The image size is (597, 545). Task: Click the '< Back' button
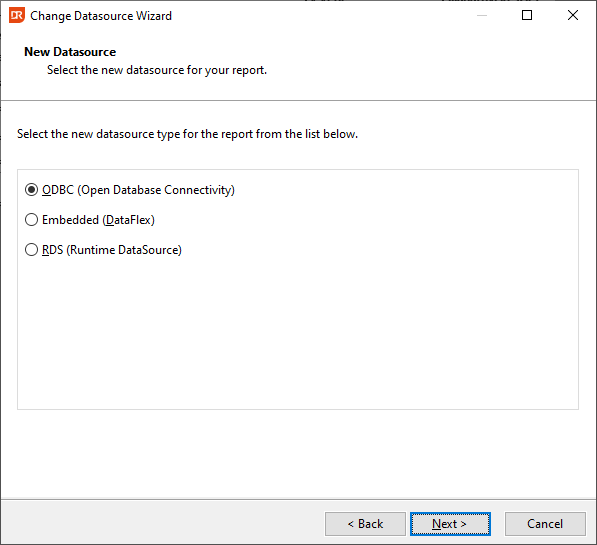coord(365,524)
